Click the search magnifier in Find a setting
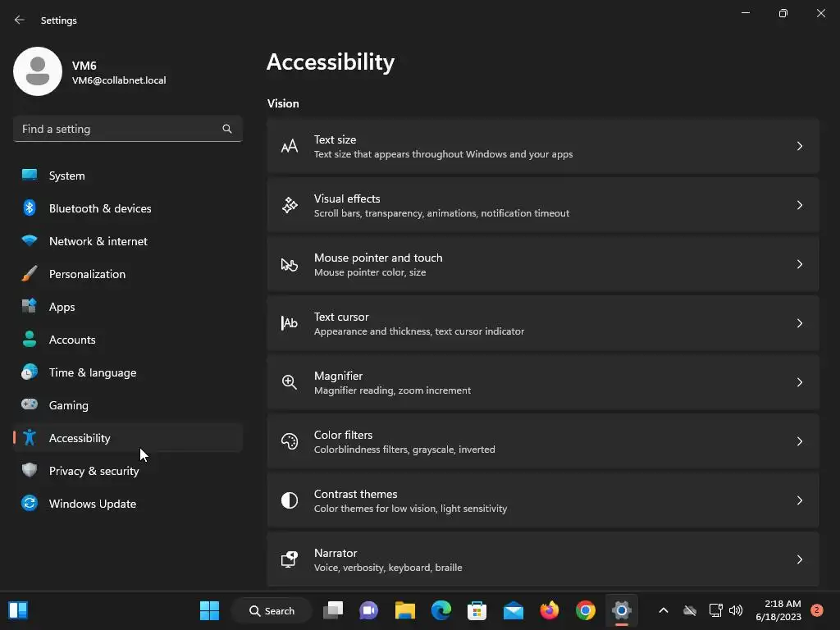840x630 pixels. point(227,129)
